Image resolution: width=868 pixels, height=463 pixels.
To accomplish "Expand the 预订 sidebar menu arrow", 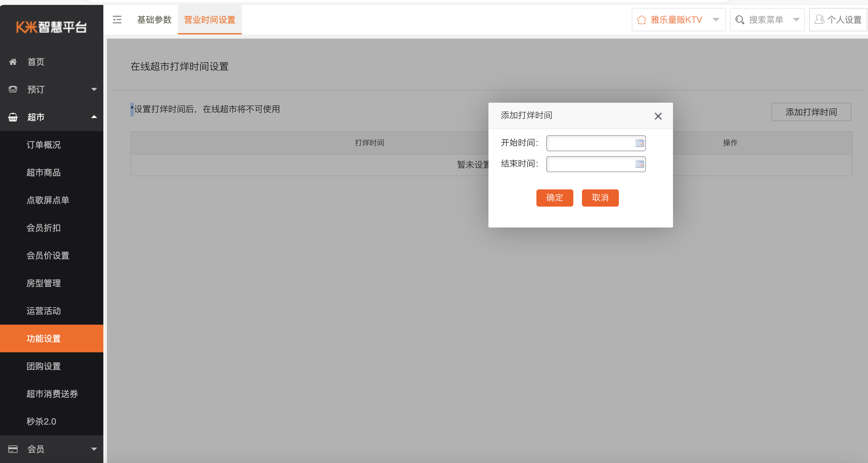I will click(x=94, y=89).
